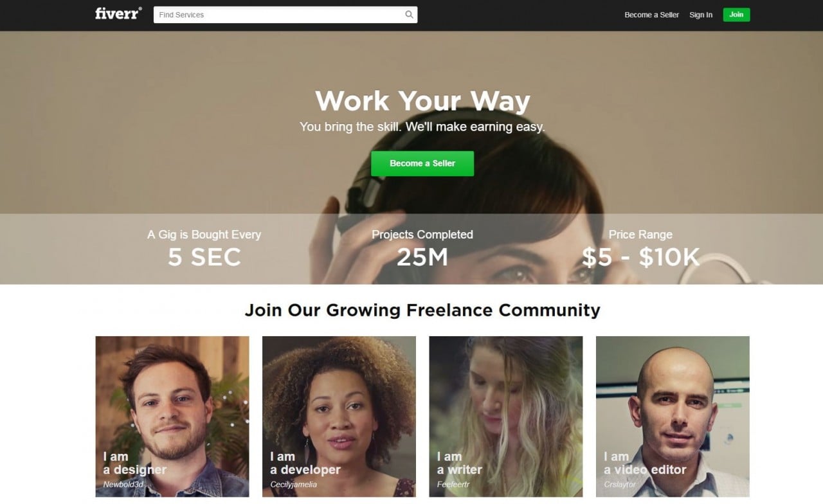823x504 pixels.
Task: Click the green Become a Seller hero button
Action: coord(422,163)
